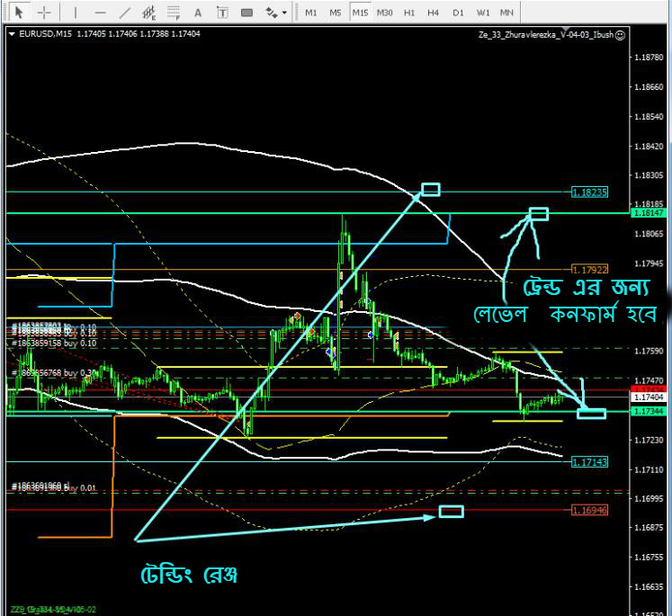Screen dimensions: 672x616
Task: Select the Fibonacci retracement tool
Action: point(174,13)
